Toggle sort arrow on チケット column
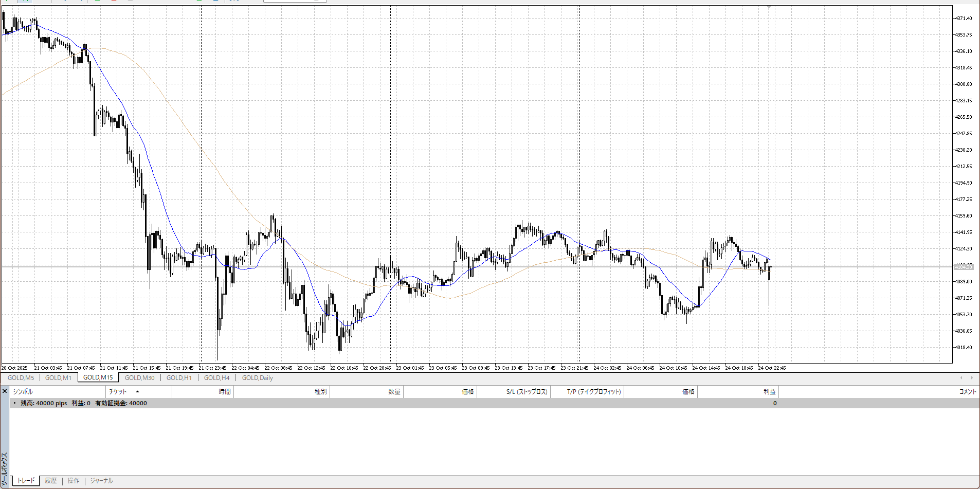The width and height of the screenshot is (980, 489). pyautogui.click(x=137, y=392)
